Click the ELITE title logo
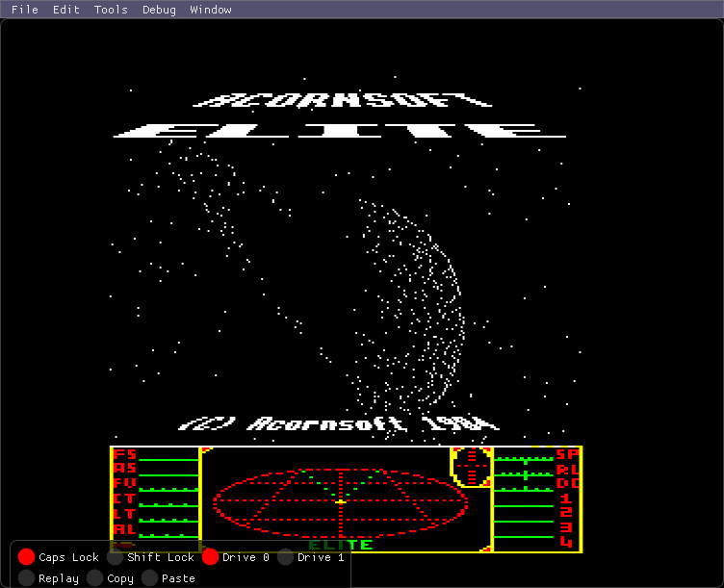This screenshot has width=724, height=588. pyautogui.click(x=340, y=131)
